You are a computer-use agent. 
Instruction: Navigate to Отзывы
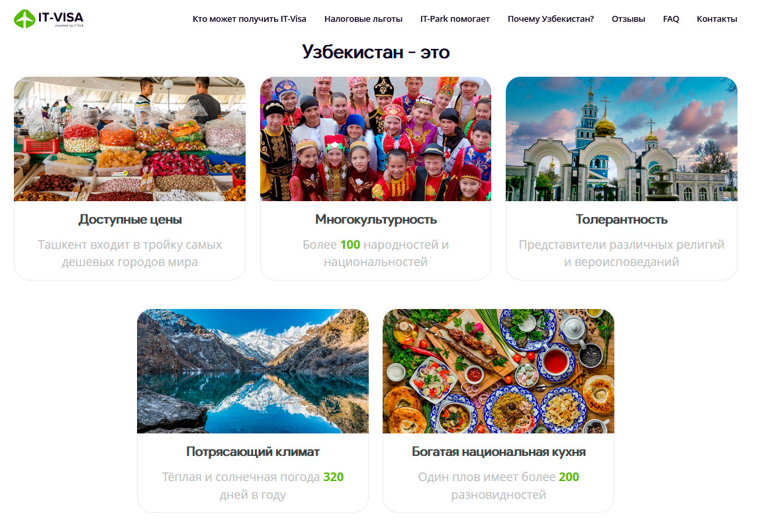pyautogui.click(x=628, y=19)
